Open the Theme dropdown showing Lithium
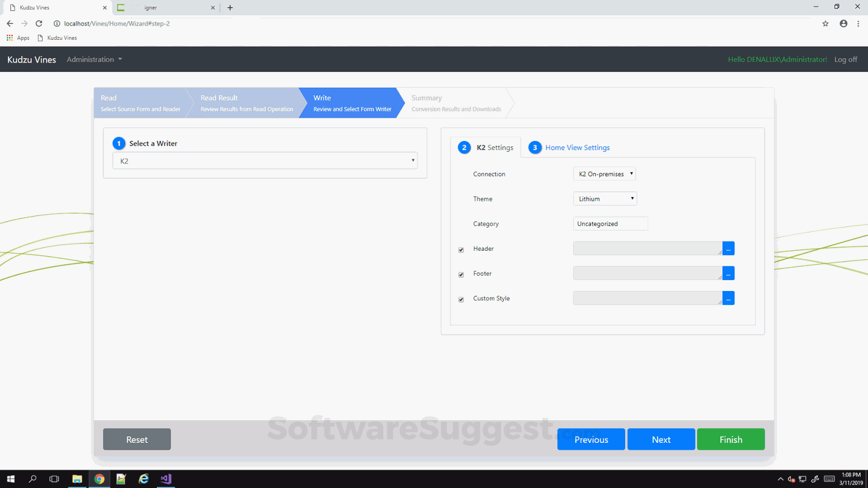Screen dimensions: 868x488 pyautogui.click(x=605, y=199)
